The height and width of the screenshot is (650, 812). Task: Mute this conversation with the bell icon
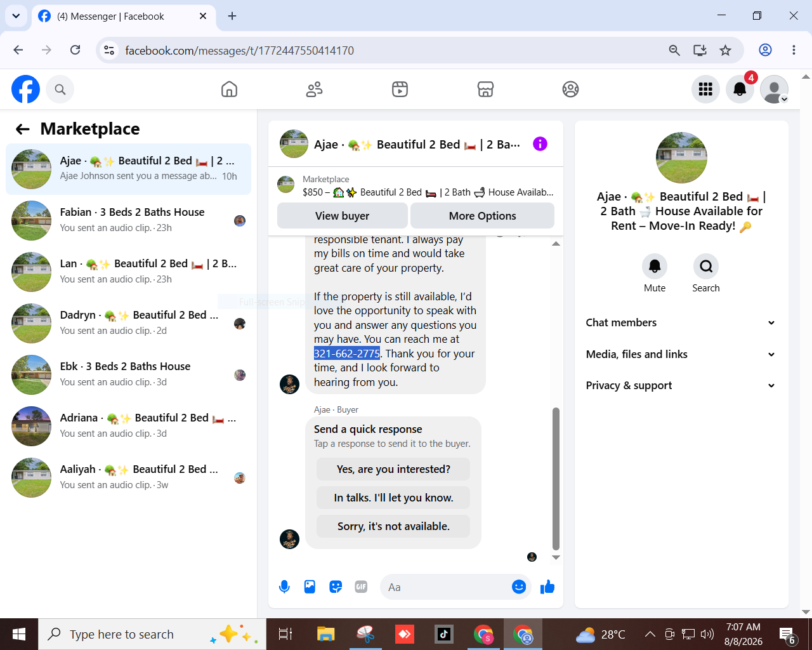click(x=655, y=267)
